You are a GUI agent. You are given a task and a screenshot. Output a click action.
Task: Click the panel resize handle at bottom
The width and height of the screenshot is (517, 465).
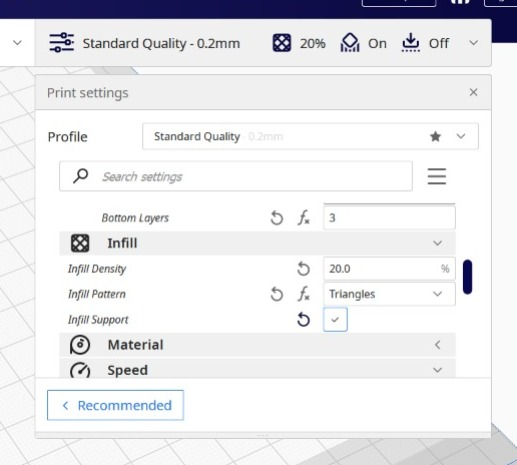click(x=263, y=435)
